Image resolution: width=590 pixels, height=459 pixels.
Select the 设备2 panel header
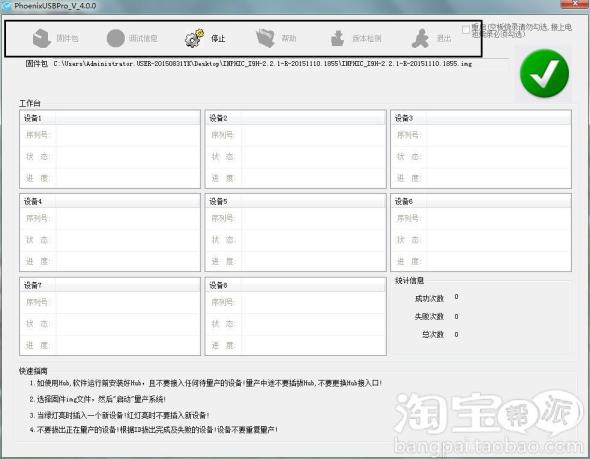tap(295, 118)
